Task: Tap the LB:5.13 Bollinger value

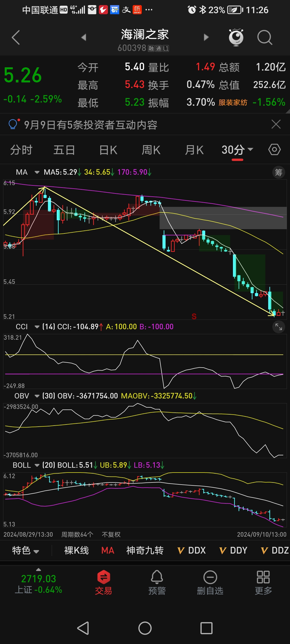Action: (149, 465)
